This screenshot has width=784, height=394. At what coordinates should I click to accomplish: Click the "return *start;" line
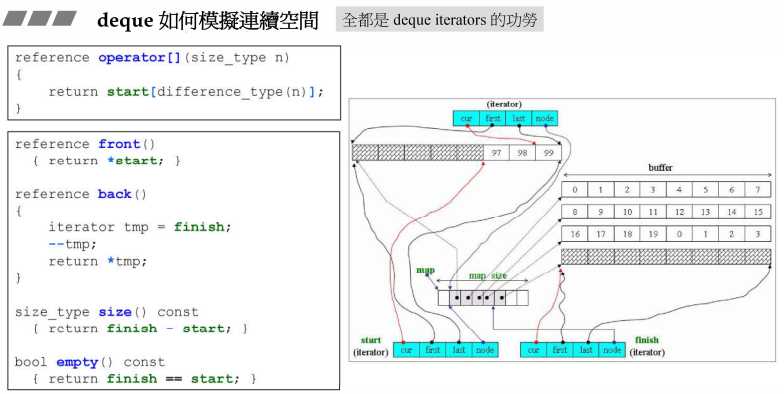(x=106, y=161)
